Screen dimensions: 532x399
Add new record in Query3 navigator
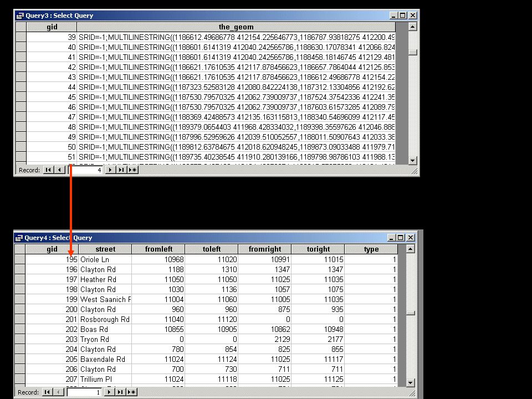[x=132, y=170]
